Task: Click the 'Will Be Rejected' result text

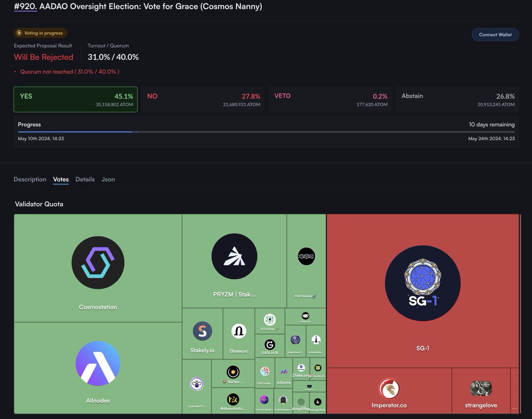Action: pos(43,57)
